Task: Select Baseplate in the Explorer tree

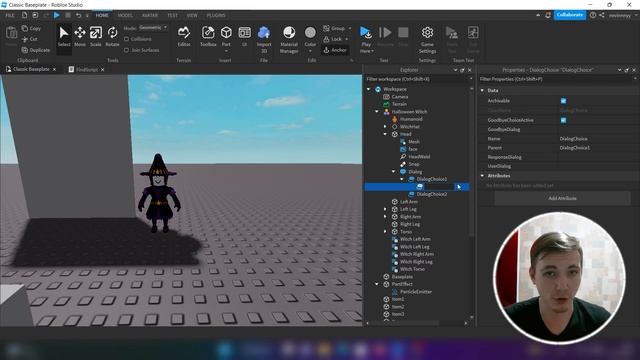Action: (x=402, y=277)
